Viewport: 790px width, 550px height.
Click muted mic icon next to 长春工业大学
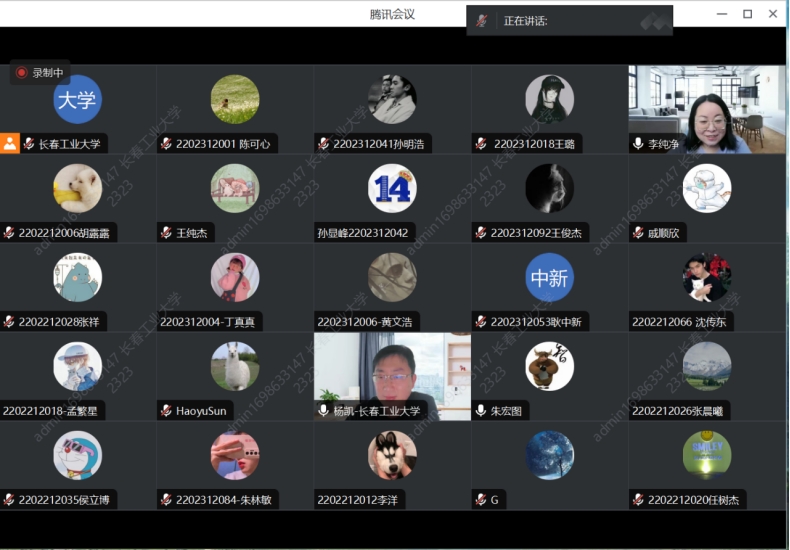[29, 144]
